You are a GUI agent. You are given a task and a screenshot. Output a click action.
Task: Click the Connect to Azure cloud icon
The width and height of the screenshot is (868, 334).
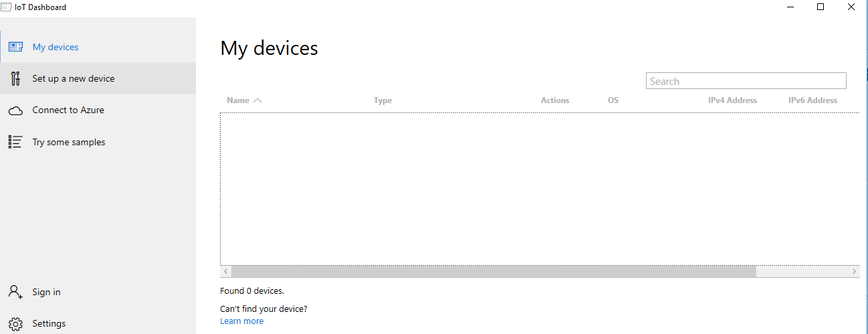[15, 110]
